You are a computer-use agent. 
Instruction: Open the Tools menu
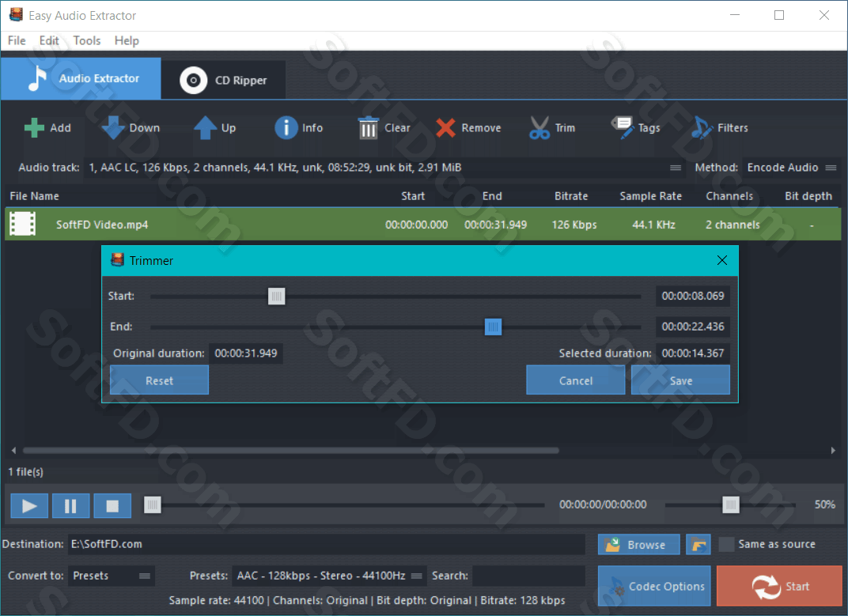87,40
